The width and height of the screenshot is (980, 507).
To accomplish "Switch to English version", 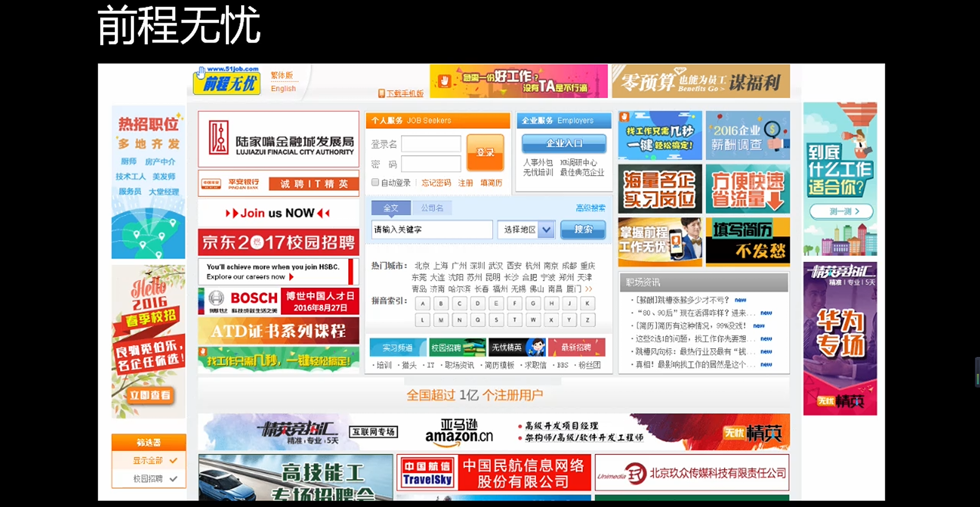I will (x=283, y=89).
